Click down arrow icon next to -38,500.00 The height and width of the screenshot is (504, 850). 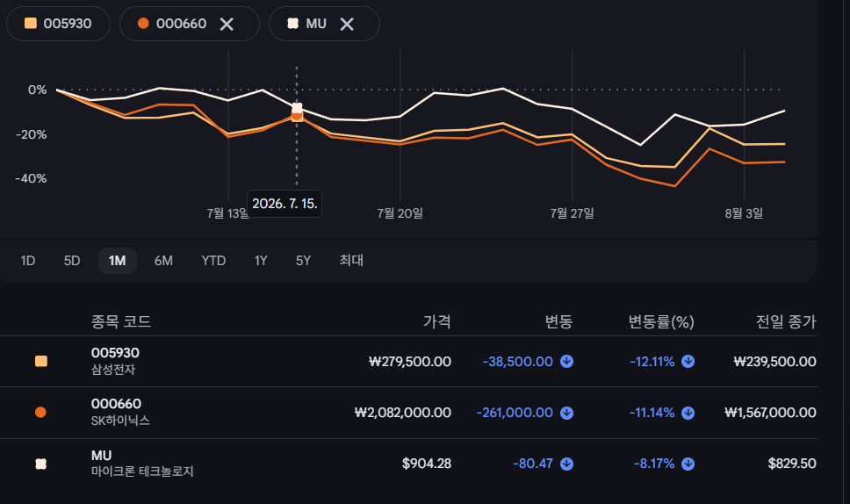pyautogui.click(x=566, y=362)
